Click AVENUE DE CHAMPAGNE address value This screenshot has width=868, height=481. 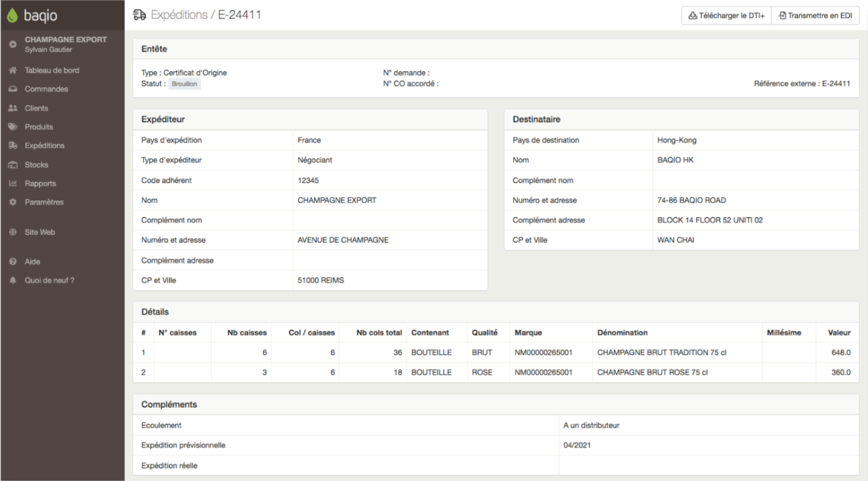click(x=343, y=240)
